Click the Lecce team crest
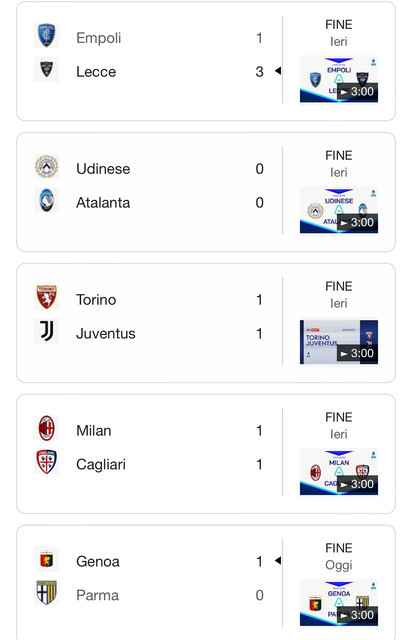The width and height of the screenshot is (412, 640). tap(47, 69)
